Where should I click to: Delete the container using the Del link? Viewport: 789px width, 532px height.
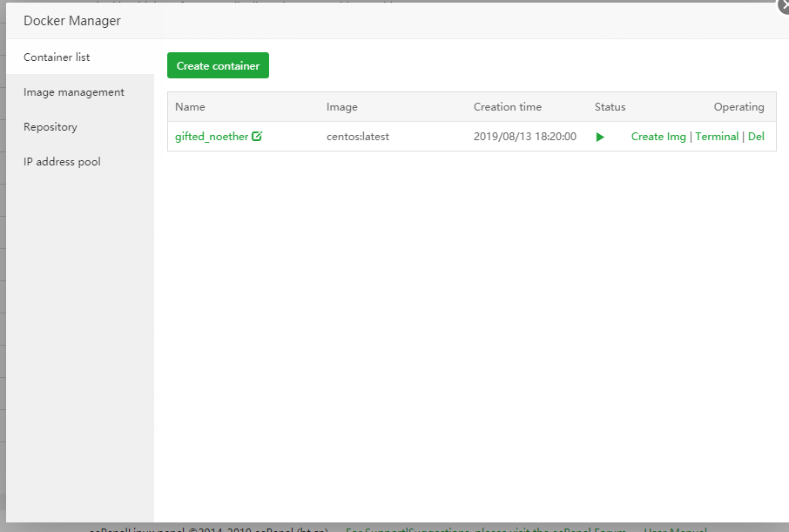[756, 137]
